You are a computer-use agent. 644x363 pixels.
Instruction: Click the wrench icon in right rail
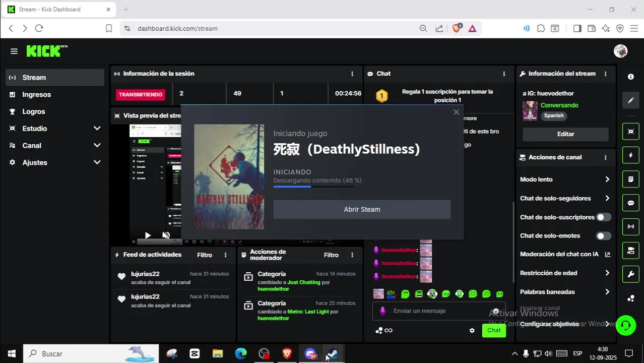tap(631, 274)
